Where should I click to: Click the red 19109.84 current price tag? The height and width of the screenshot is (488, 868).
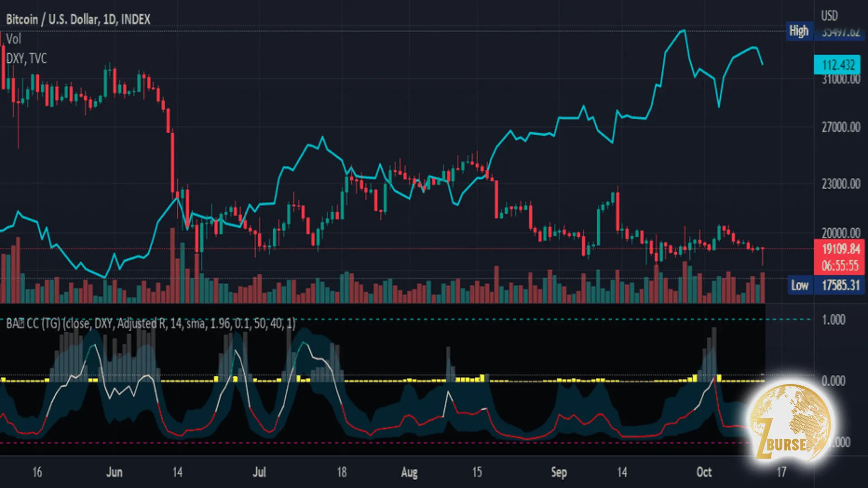click(840, 249)
